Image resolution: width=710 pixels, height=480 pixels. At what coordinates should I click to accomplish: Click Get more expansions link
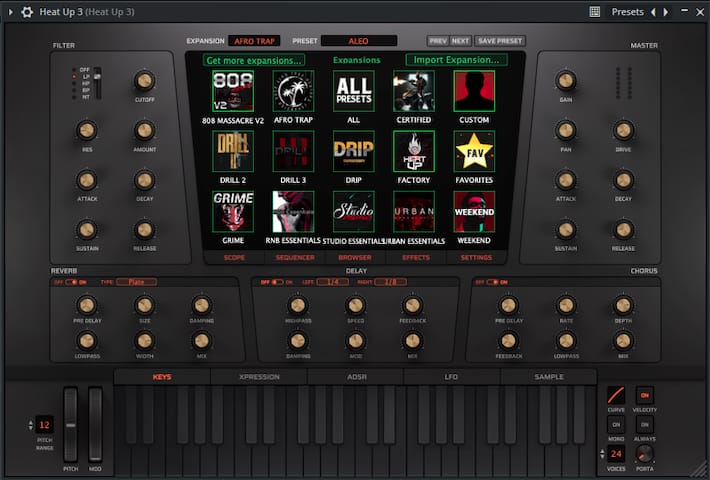coord(254,60)
